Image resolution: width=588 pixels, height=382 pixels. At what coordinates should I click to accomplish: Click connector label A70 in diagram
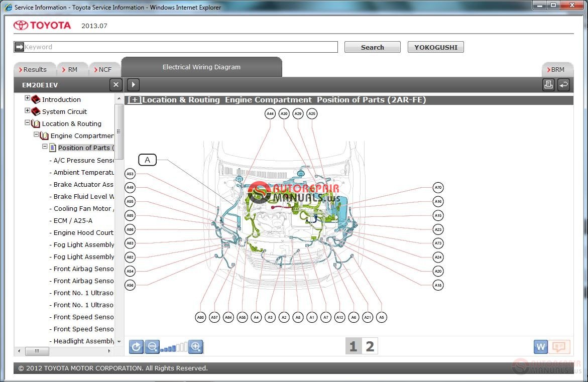point(438,187)
